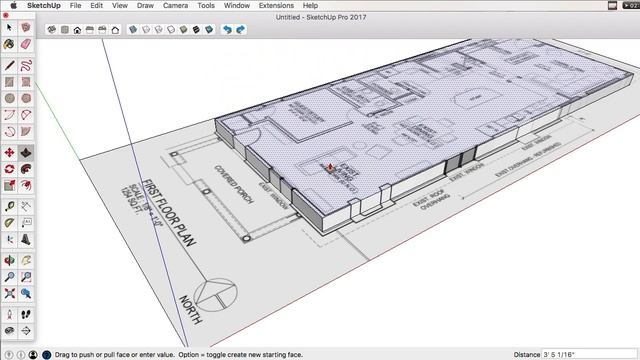The height and width of the screenshot is (360, 640).
Task: Select the Follow Me tool
Action: pyautogui.click(x=26, y=169)
